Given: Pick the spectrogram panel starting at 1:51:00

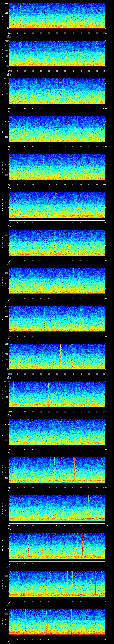Looking at the screenshot, I should (57, 205).
